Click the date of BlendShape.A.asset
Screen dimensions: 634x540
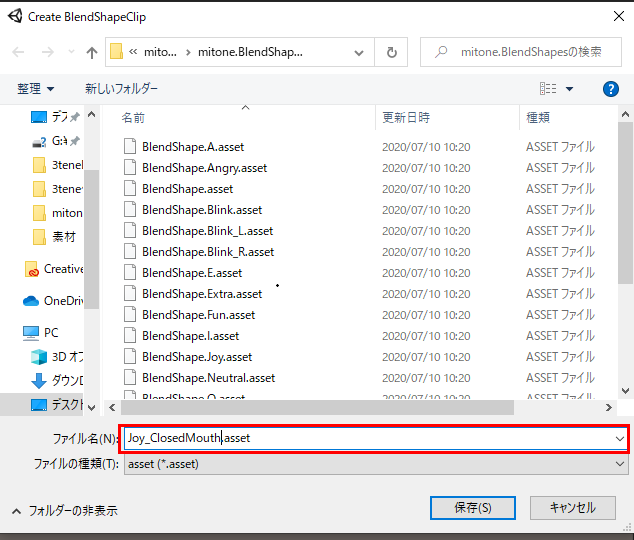click(x=426, y=147)
